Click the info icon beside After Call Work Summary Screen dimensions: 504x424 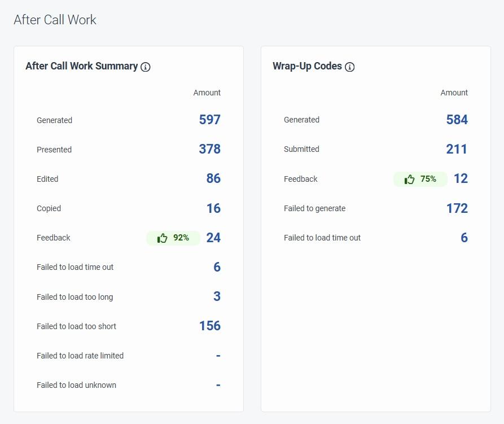point(146,67)
